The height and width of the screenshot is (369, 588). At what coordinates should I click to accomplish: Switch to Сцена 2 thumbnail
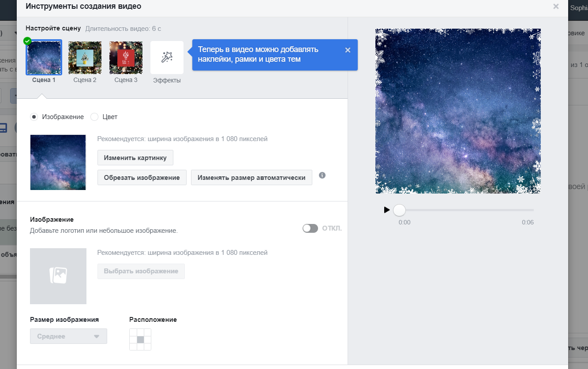point(85,57)
